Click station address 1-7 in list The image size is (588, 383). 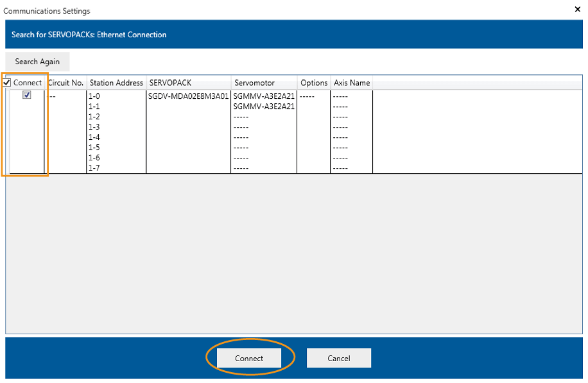coord(94,168)
